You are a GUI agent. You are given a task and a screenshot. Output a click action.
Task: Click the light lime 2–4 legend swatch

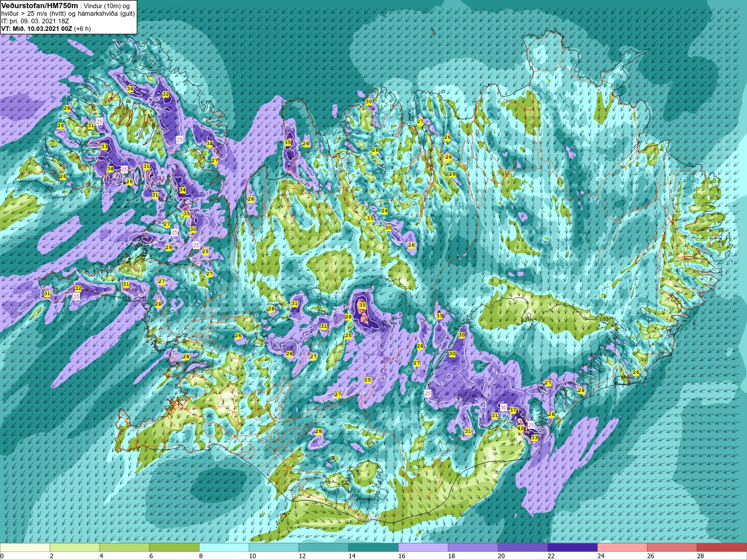(75, 548)
